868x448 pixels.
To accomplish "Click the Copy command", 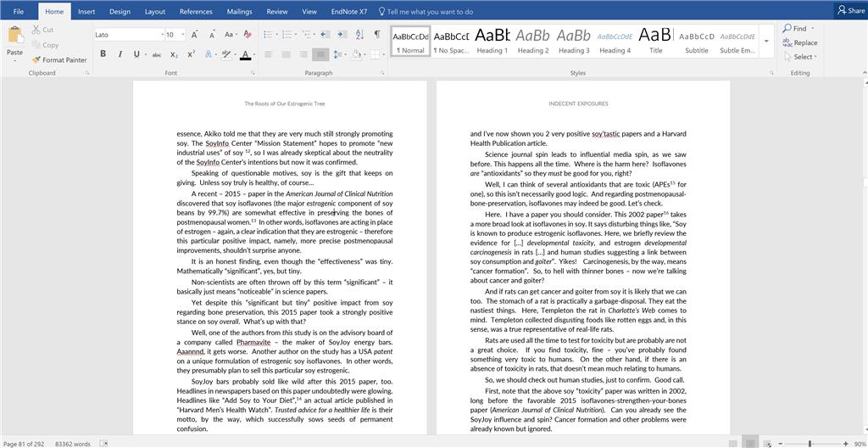I will [45, 45].
